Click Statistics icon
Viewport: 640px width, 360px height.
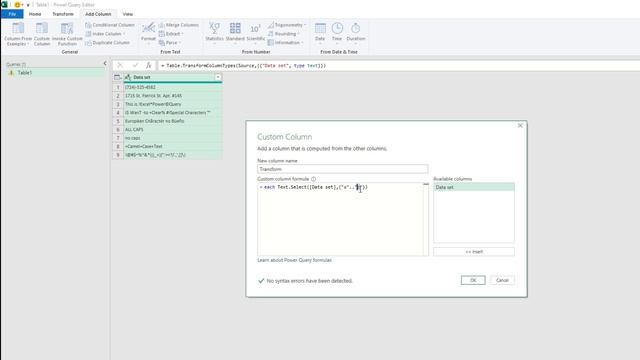point(214,28)
